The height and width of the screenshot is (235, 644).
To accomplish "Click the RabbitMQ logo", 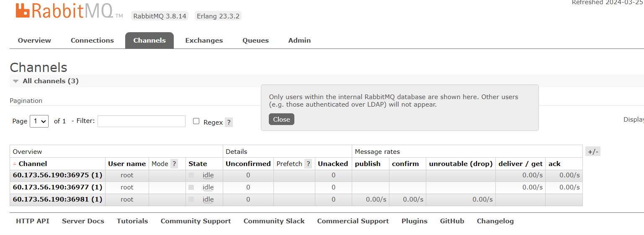I will pos(70,10).
